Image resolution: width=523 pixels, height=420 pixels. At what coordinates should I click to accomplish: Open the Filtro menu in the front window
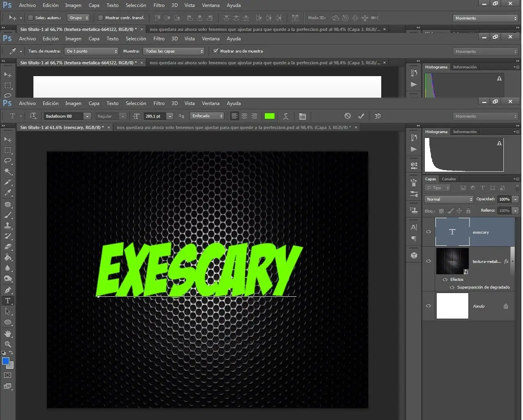159,103
